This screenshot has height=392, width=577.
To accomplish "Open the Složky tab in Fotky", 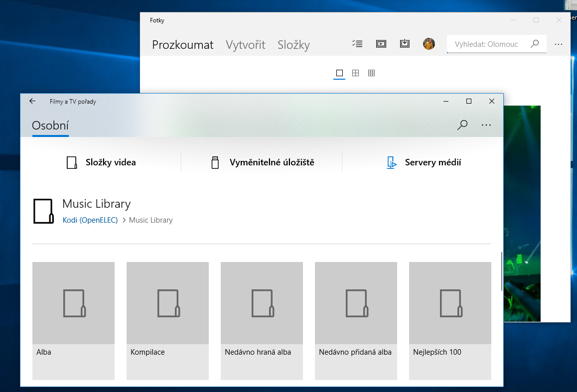I will click(x=293, y=45).
